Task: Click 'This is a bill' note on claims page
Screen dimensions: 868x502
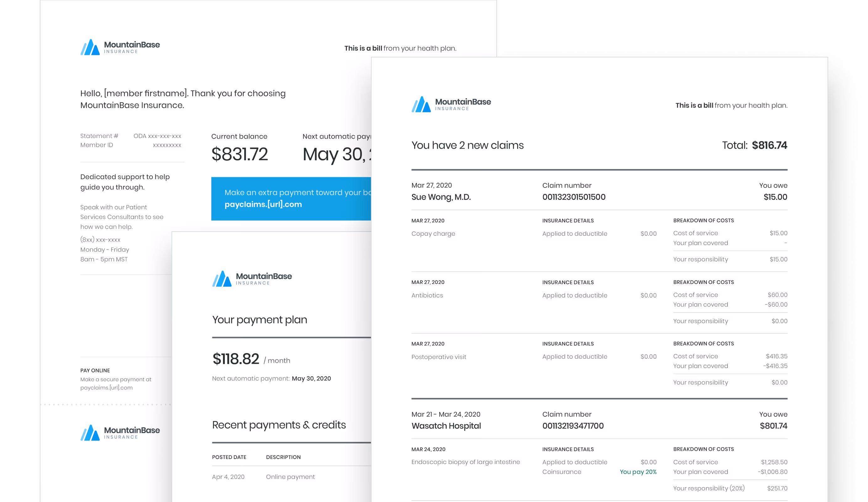Action: point(731,105)
